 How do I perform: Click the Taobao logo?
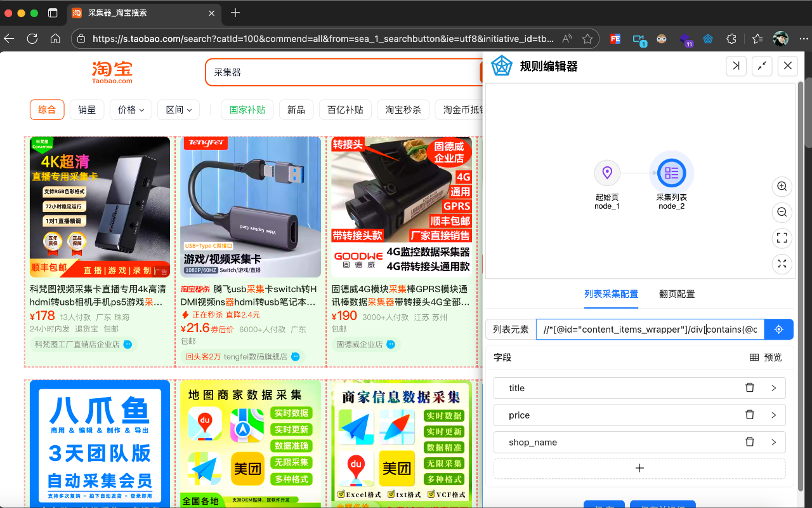pos(112,72)
